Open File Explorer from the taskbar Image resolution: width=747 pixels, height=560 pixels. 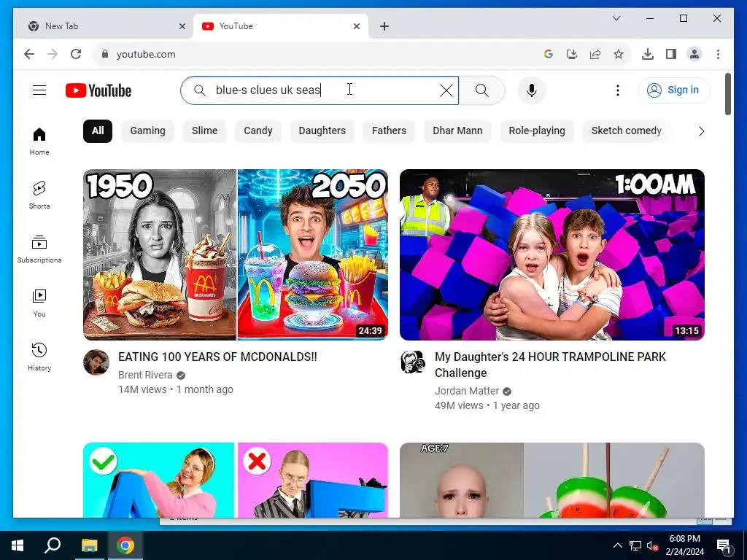click(x=89, y=545)
